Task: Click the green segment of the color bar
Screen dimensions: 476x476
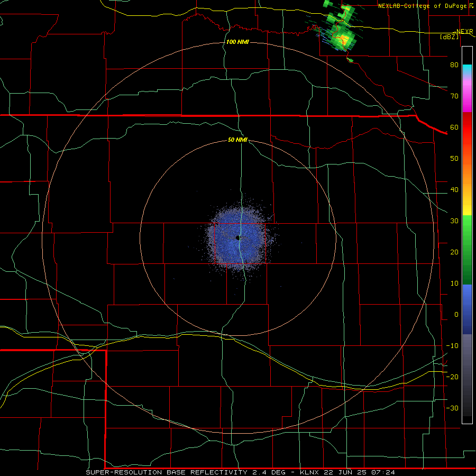Action: [467, 250]
